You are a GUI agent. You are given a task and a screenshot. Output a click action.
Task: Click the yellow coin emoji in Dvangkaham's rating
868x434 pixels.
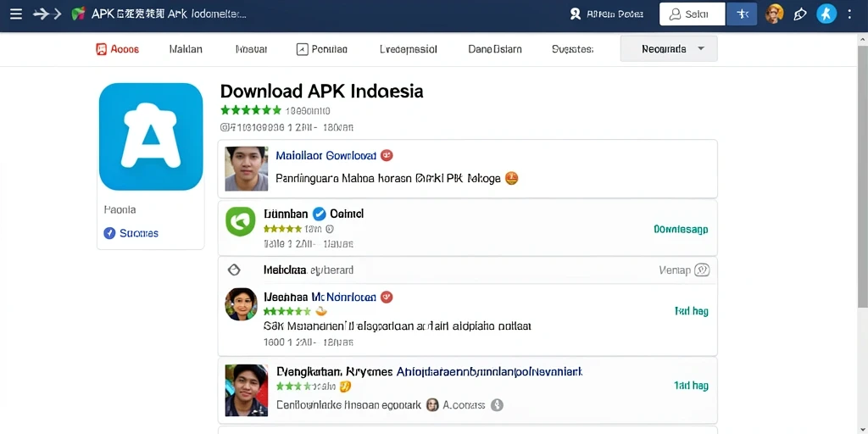click(x=345, y=387)
